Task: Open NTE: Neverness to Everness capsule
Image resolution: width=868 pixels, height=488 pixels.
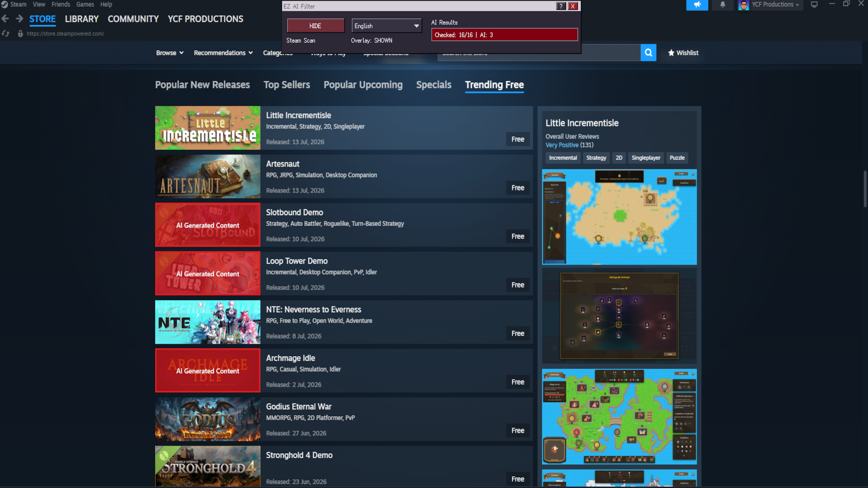Action: click(208, 322)
